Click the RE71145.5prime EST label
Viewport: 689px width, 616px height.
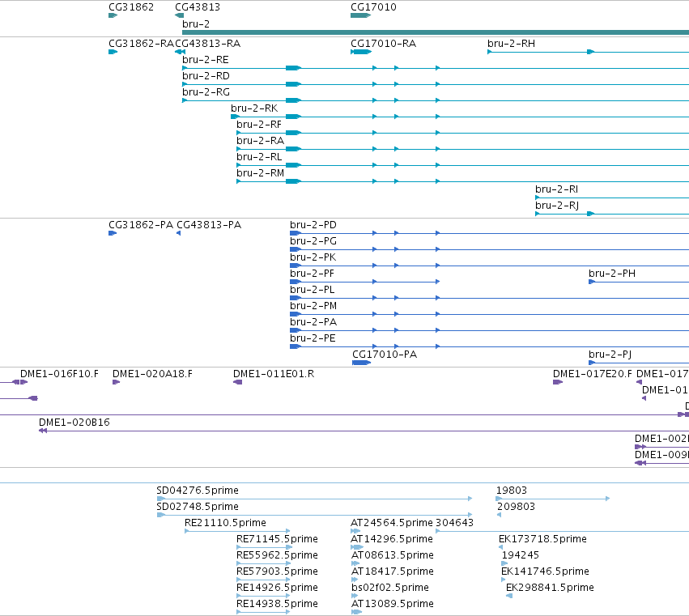click(x=277, y=539)
